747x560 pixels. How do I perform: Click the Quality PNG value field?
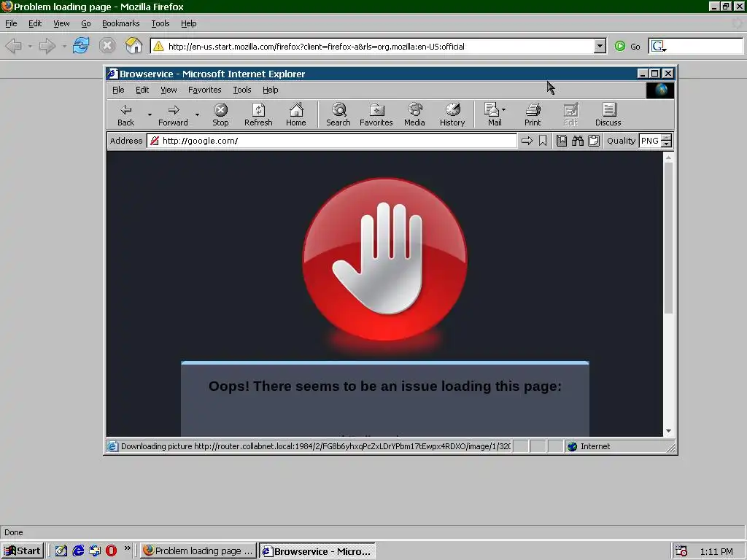tap(650, 141)
